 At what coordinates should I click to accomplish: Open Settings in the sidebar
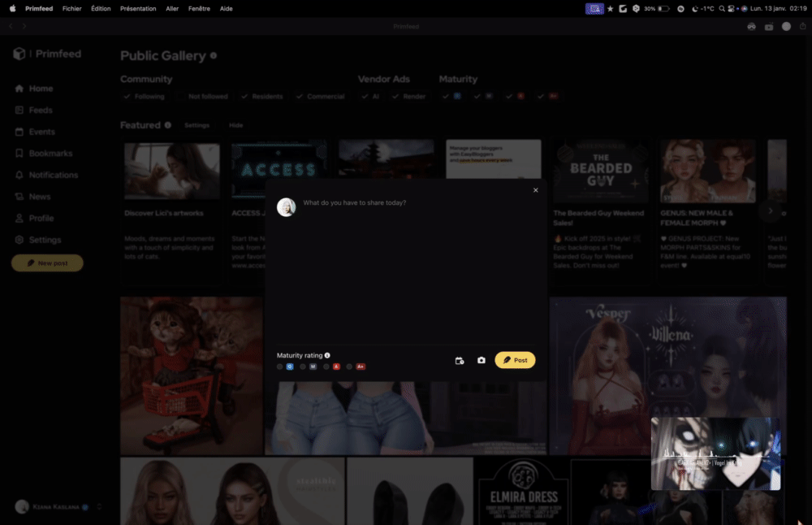tap(38, 240)
